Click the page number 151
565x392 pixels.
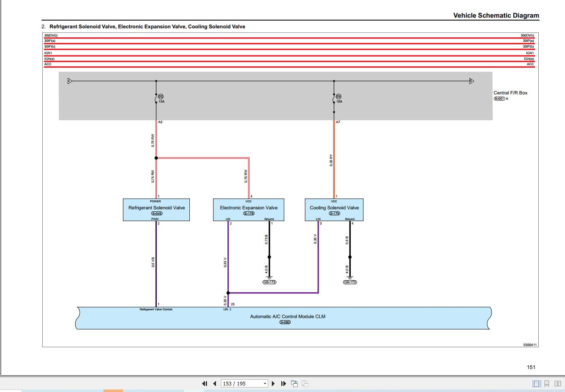[531, 367]
